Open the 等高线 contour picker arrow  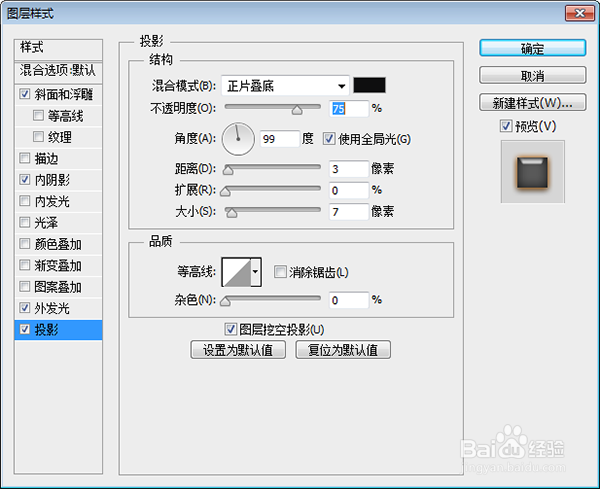256,272
